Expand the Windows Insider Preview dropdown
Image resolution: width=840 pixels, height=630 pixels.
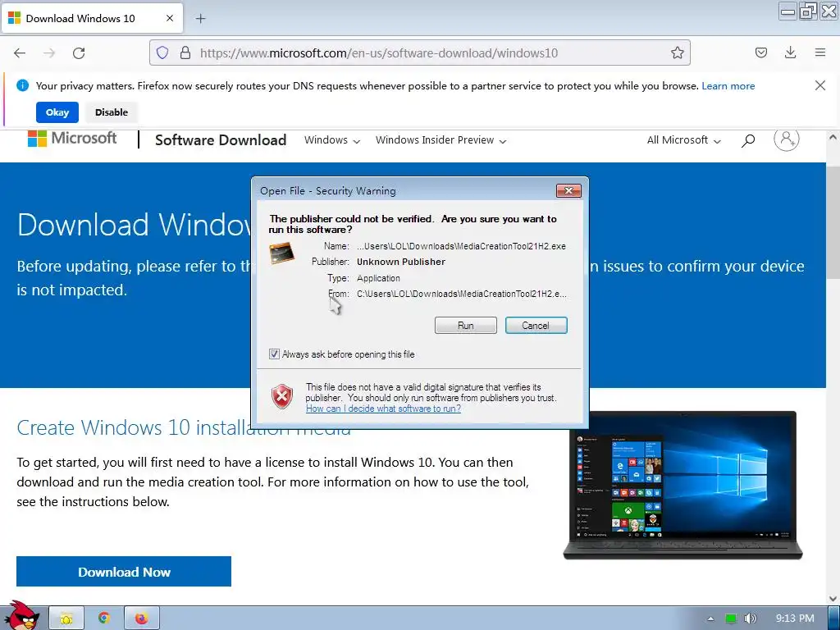(441, 139)
